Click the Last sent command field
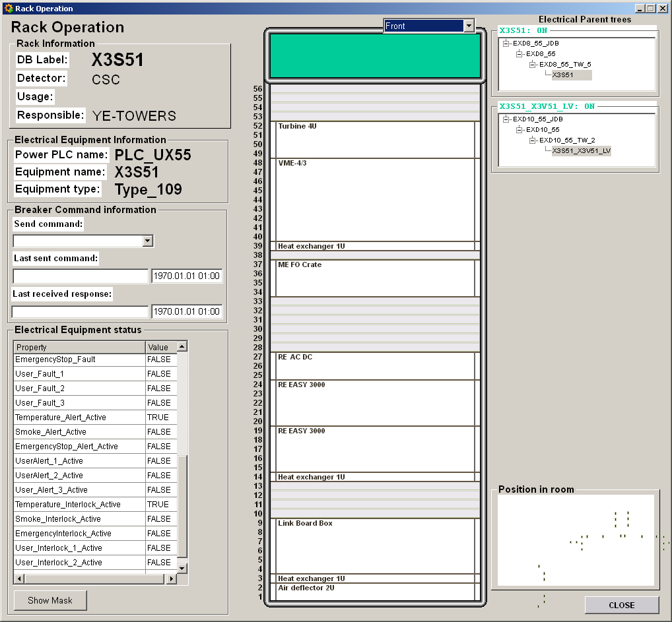 click(81, 276)
